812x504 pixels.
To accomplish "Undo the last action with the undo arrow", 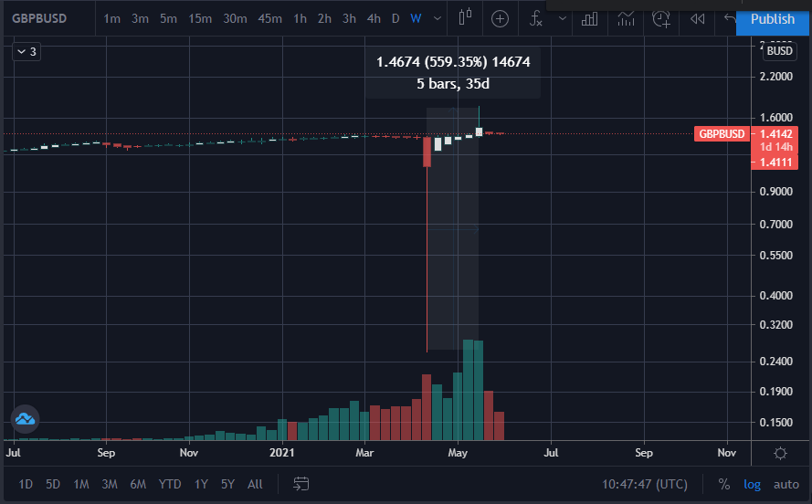I will pyautogui.click(x=730, y=19).
